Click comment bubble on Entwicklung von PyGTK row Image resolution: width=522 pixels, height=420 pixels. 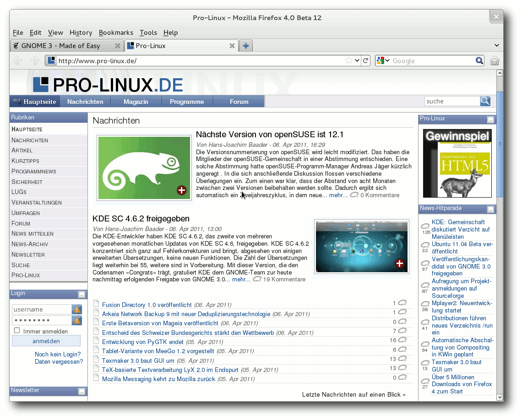(402, 340)
